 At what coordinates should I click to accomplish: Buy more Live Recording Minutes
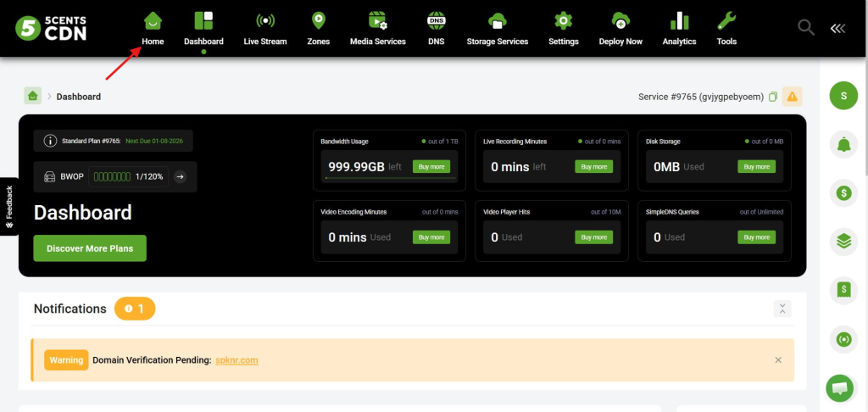coord(594,167)
